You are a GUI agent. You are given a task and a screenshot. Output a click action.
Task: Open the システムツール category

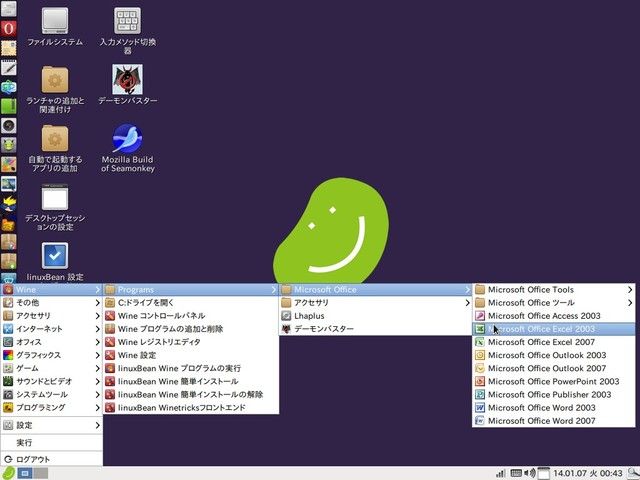click(x=51, y=394)
